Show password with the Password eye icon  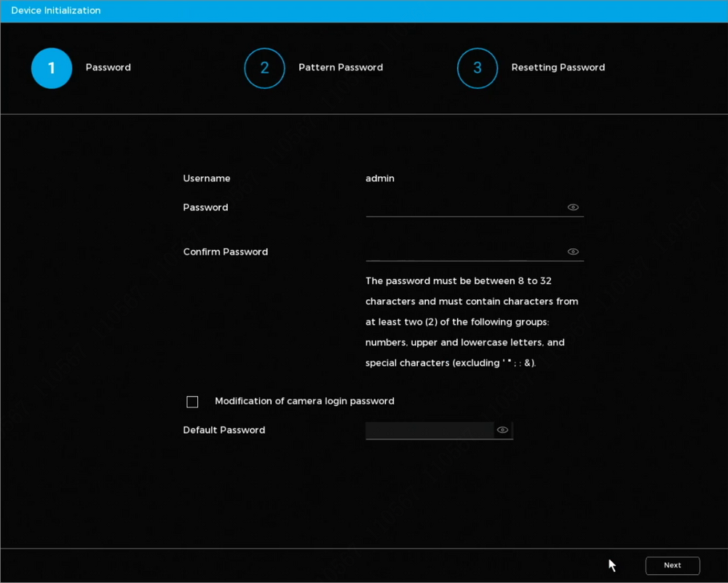[x=573, y=207]
